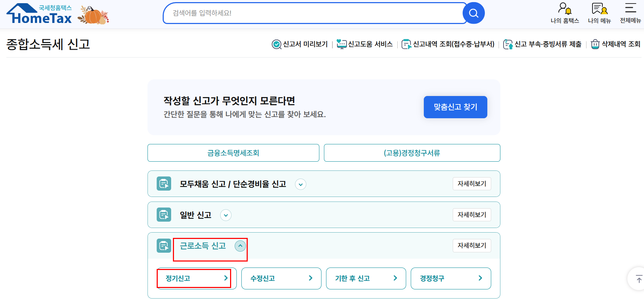
Task: Open 신고도움 서비스 link
Action: (x=370, y=44)
